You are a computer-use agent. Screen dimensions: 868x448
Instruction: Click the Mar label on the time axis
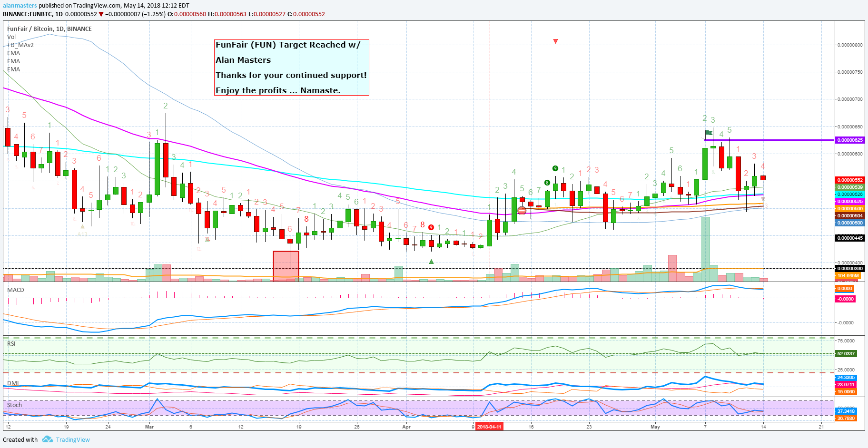tap(149, 427)
